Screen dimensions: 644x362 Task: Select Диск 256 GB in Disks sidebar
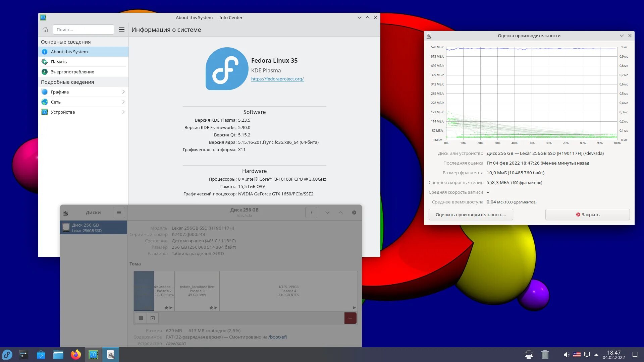pyautogui.click(x=94, y=227)
